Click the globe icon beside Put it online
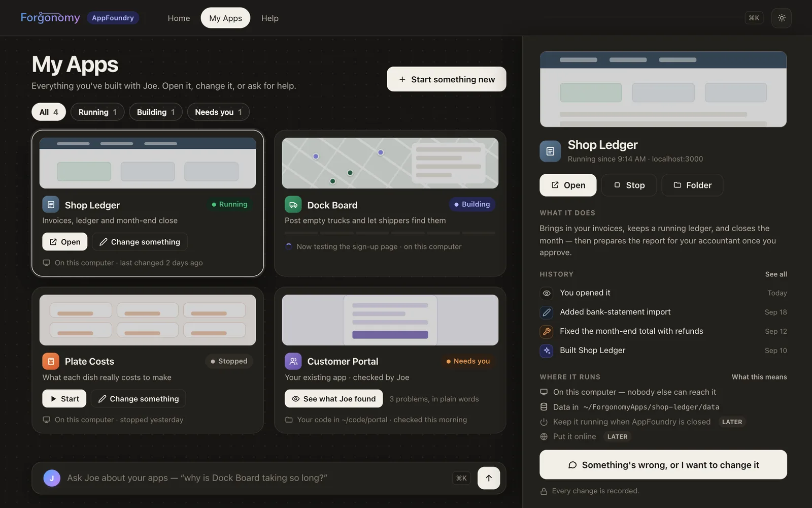Screen dimensions: 812x508 coord(544,437)
